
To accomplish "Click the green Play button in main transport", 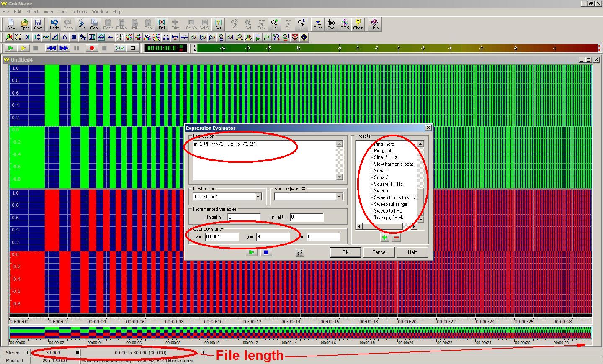I will (10, 48).
